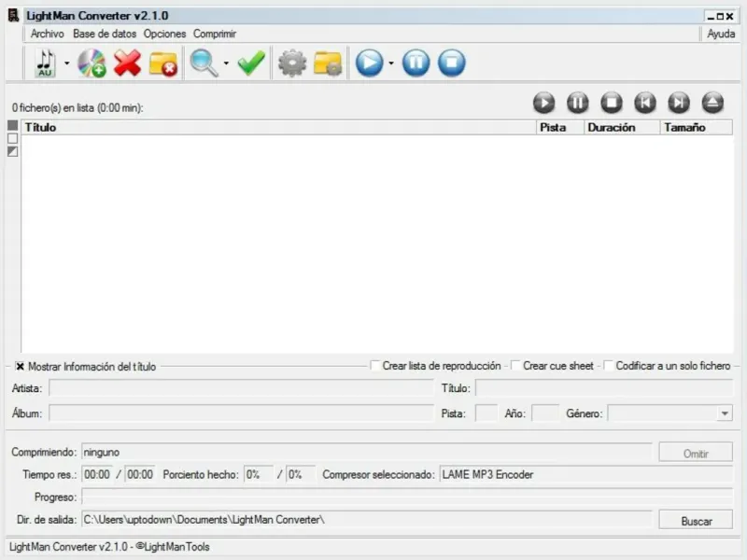Image resolution: width=747 pixels, height=560 pixels.
Task: Sort list by Duración column header
Action: (x=622, y=127)
